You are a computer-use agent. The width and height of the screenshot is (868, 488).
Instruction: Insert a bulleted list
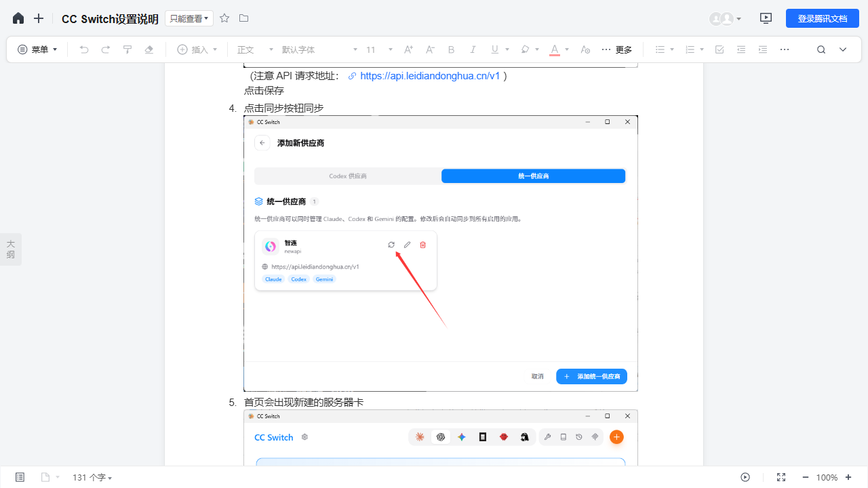tap(660, 49)
